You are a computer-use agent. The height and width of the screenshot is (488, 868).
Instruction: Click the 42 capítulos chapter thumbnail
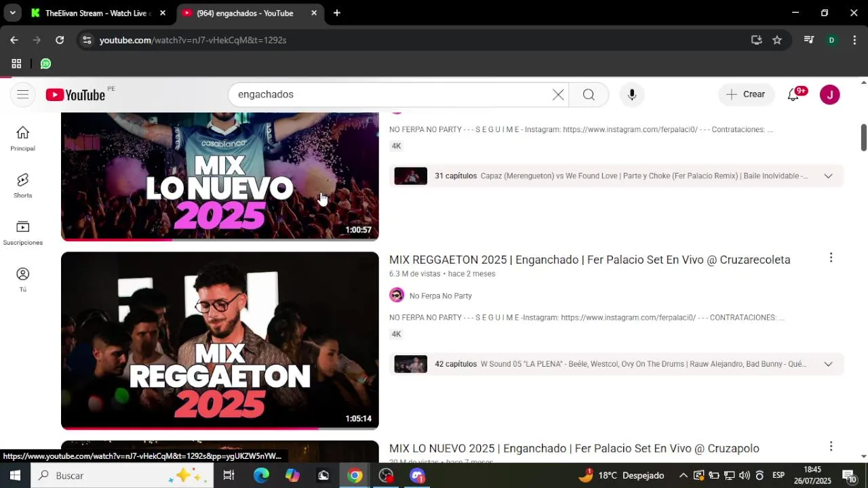pos(411,364)
